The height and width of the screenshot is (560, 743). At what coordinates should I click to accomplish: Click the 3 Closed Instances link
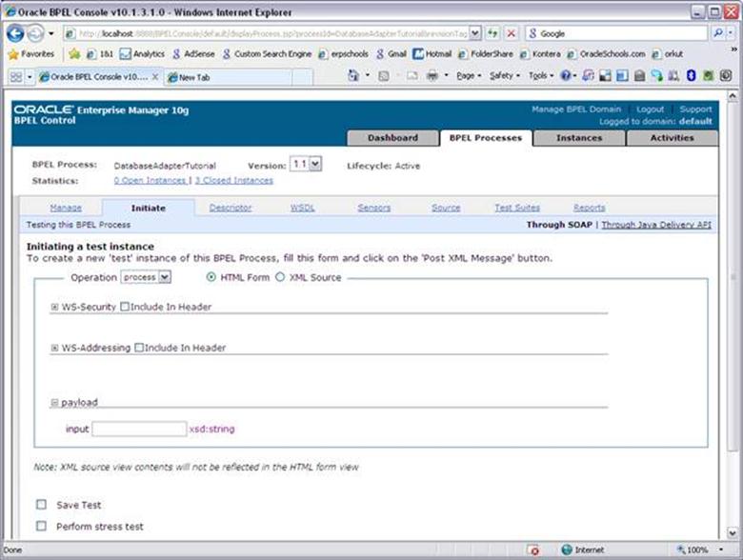click(234, 181)
